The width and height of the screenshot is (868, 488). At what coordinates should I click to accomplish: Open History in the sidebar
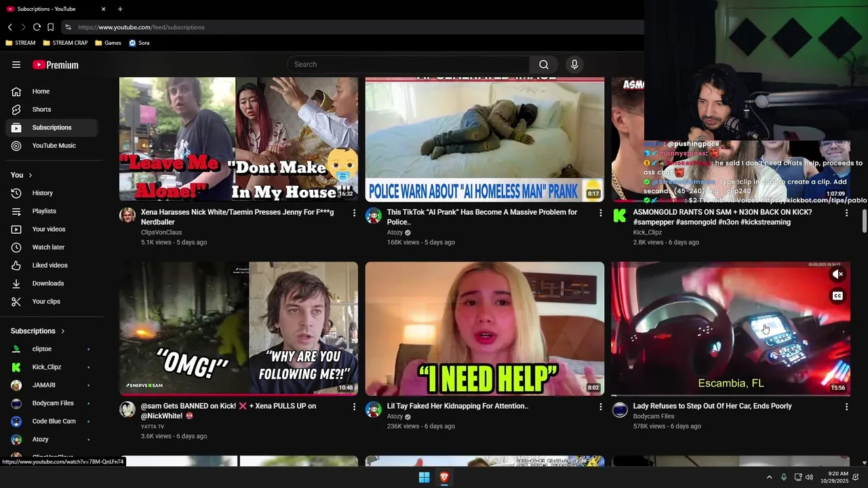52,193
